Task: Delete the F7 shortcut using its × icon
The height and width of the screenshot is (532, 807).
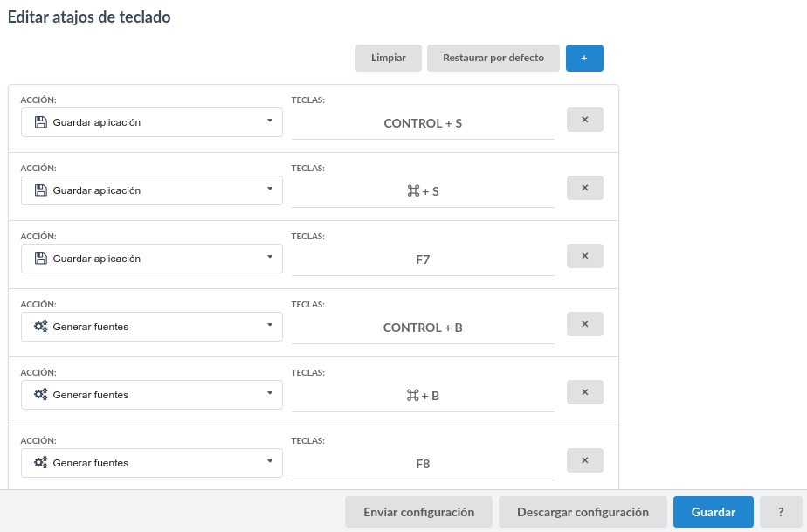Action: (584, 256)
